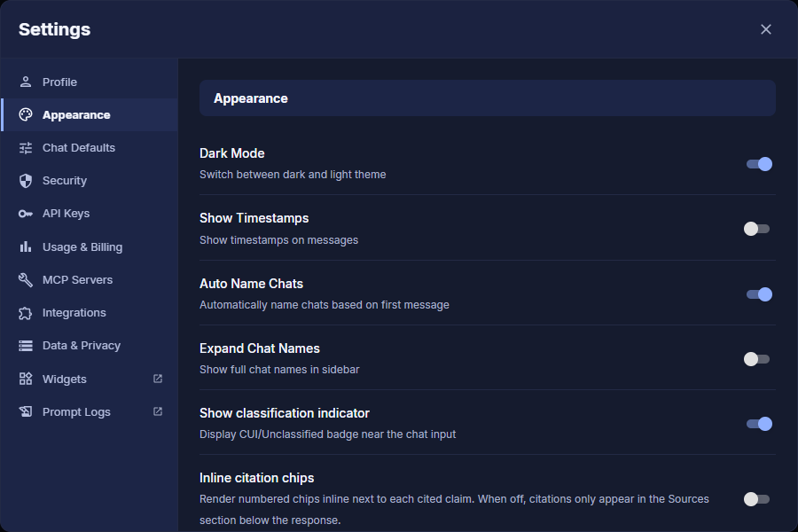The image size is (798, 532).
Task: Go to Chat Defaults settings
Action: (90, 148)
